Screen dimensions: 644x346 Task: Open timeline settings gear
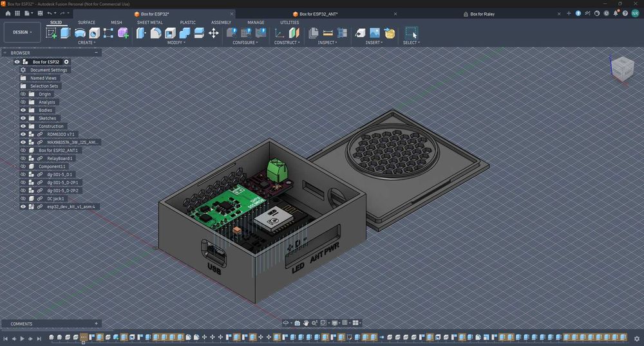click(x=637, y=339)
